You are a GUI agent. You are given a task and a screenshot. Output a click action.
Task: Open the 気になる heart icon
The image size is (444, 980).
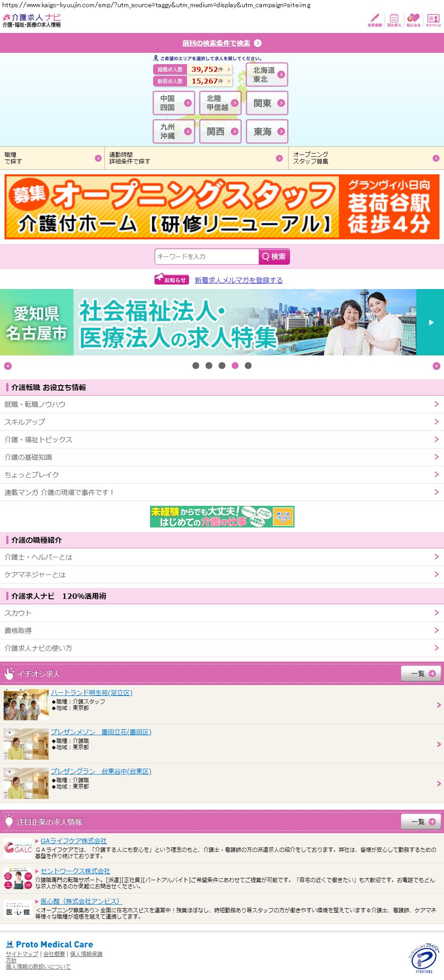click(413, 20)
